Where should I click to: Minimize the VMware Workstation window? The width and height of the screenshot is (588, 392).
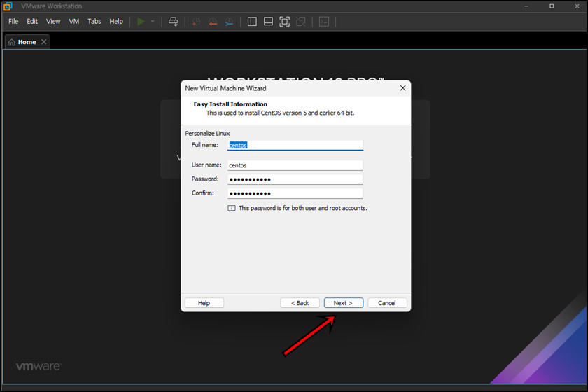[526, 6]
